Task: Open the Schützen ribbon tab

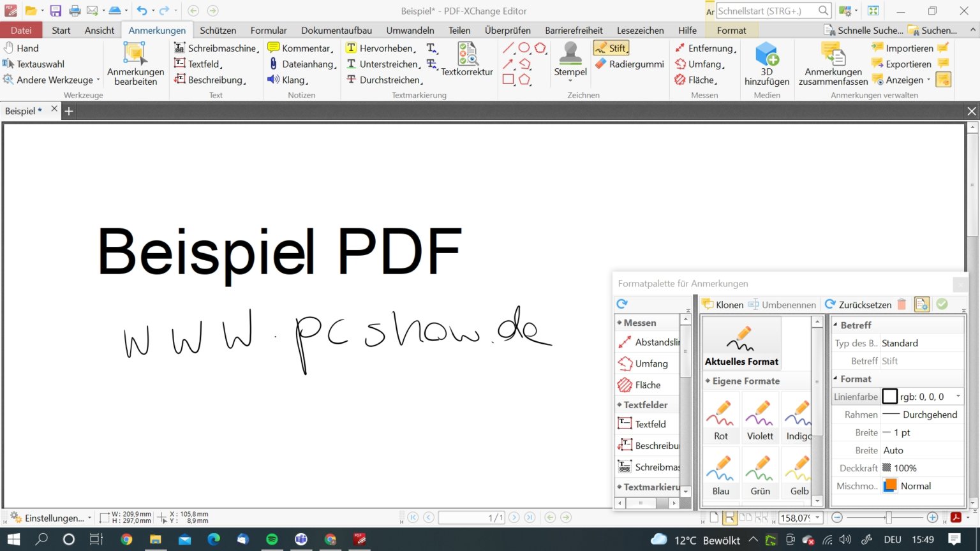Action: point(218,30)
